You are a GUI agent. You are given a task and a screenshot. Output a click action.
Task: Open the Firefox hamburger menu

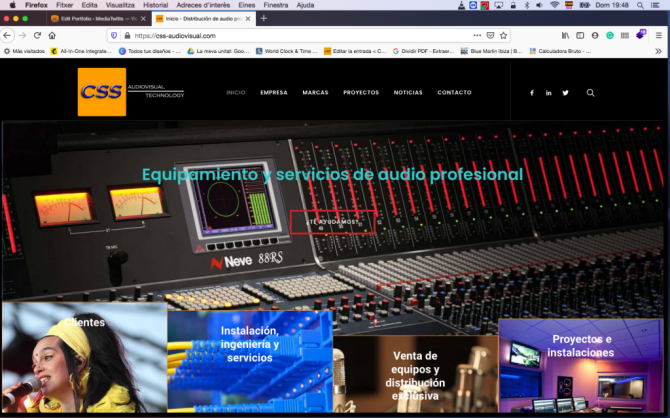(x=658, y=35)
